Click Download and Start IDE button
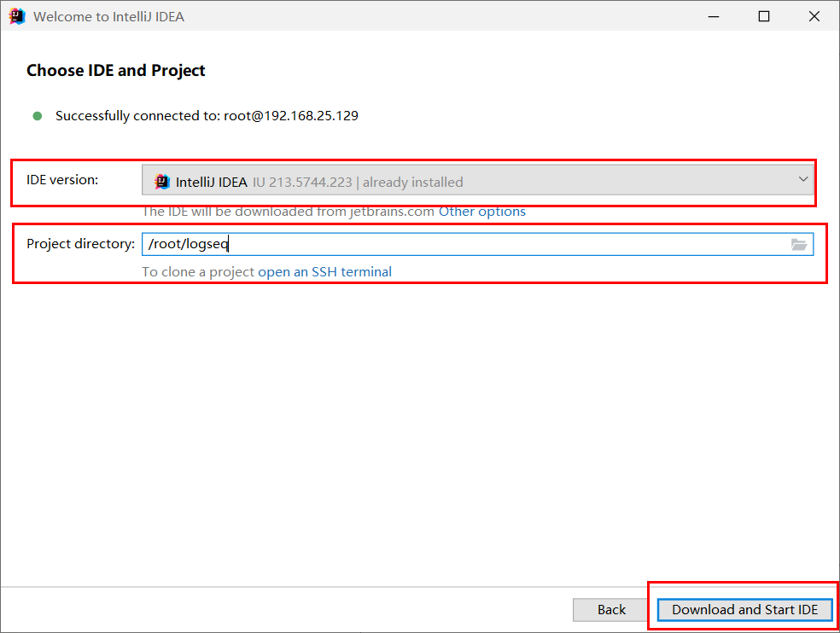Image resolution: width=840 pixels, height=633 pixels. 744,609
